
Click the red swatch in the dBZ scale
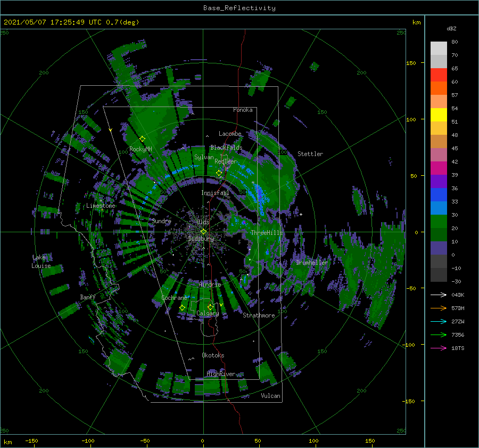click(x=439, y=75)
